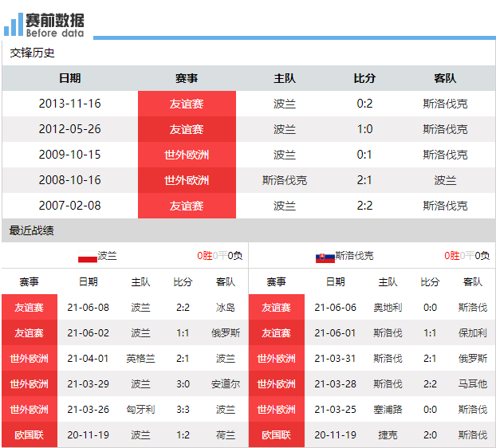Click the 比分 header in Slovakia's results table
The width and height of the screenshot is (496, 448).
(x=430, y=281)
